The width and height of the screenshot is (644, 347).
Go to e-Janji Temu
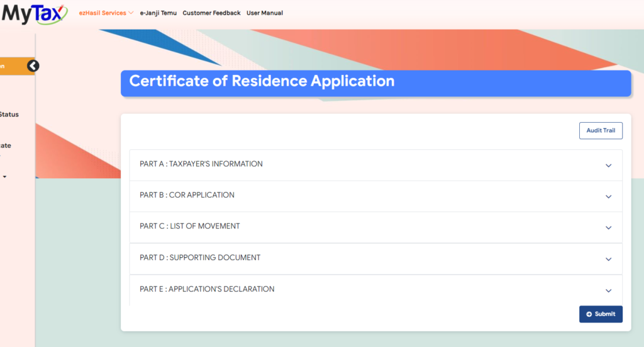click(158, 13)
